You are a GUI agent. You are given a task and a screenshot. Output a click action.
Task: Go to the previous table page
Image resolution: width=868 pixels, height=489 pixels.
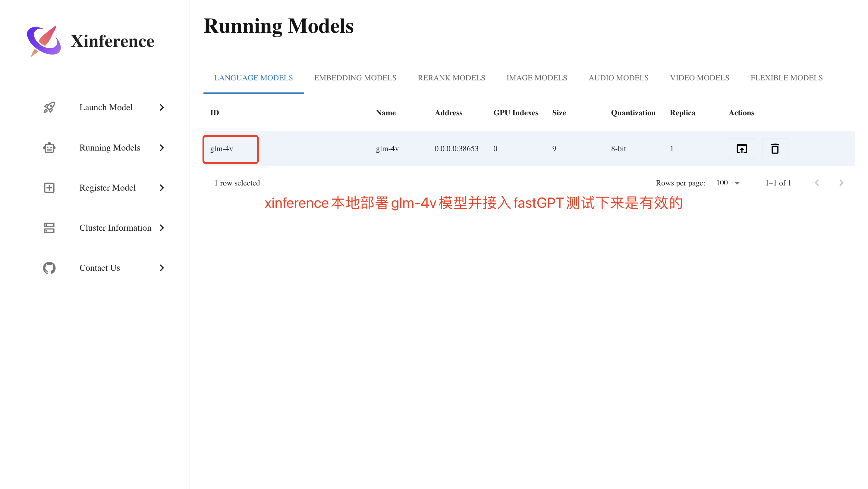817,183
